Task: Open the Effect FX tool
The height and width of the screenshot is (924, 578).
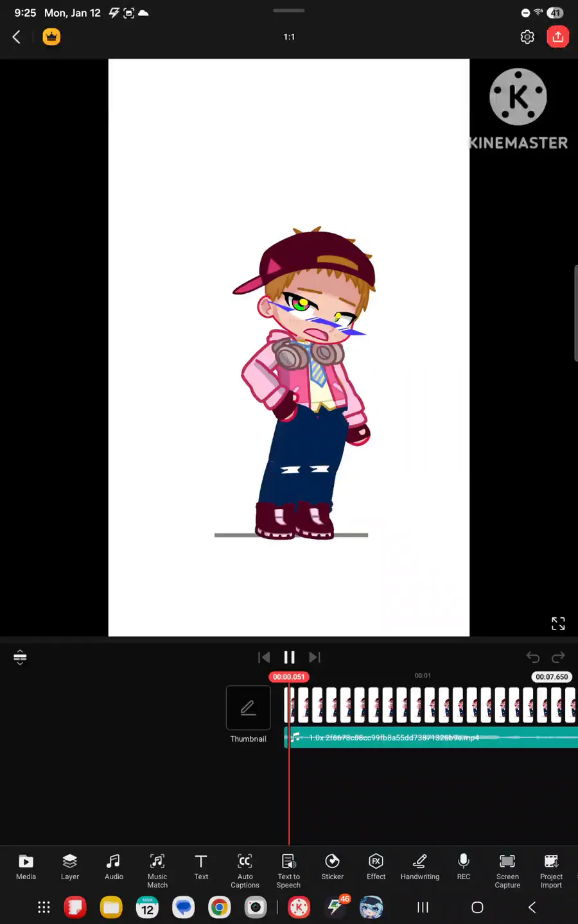Action: click(376, 868)
